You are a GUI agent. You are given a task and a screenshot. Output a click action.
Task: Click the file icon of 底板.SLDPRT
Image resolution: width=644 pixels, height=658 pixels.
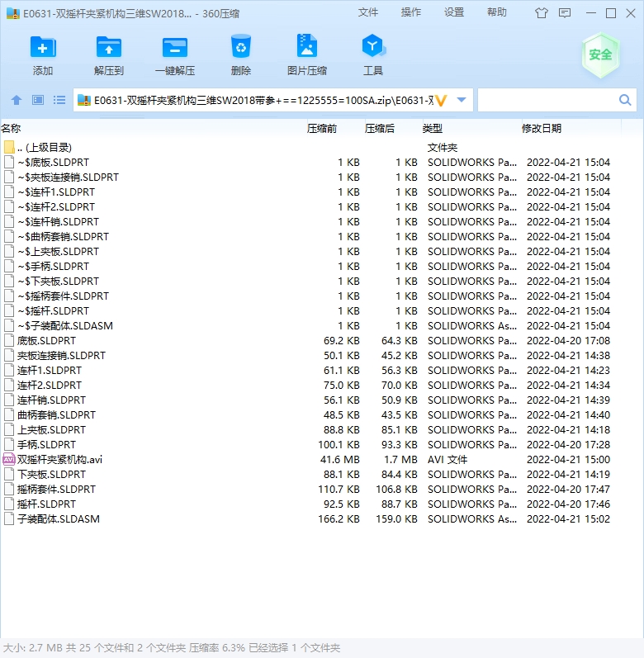[x=9, y=340]
